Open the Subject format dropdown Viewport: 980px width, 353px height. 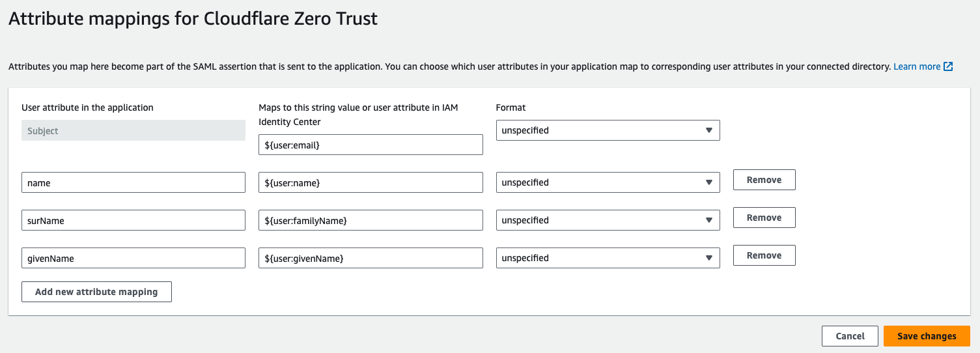[x=608, y=130]
